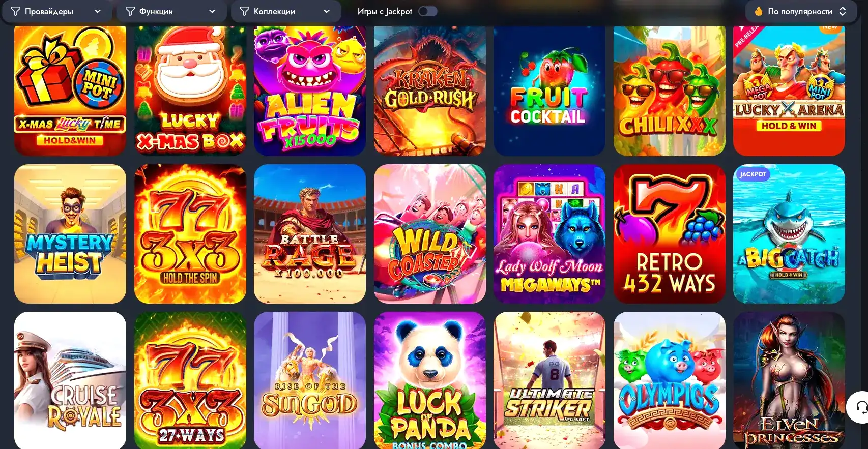The height and width of the screenshot is (449, 868).
Task: Open the Alien Fruits x15000 game
Action: [x=310, y=91]
